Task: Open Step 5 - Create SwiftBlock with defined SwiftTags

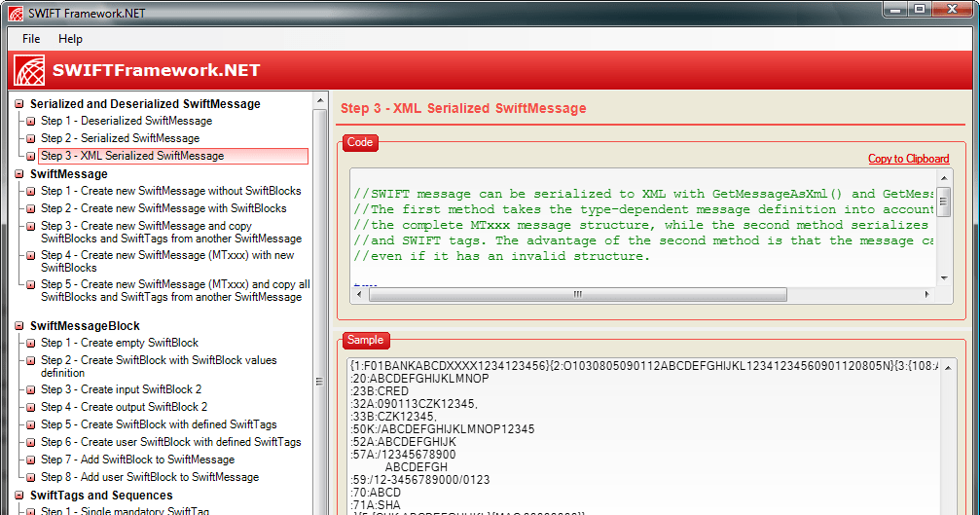Action: (x=159, y=424)
